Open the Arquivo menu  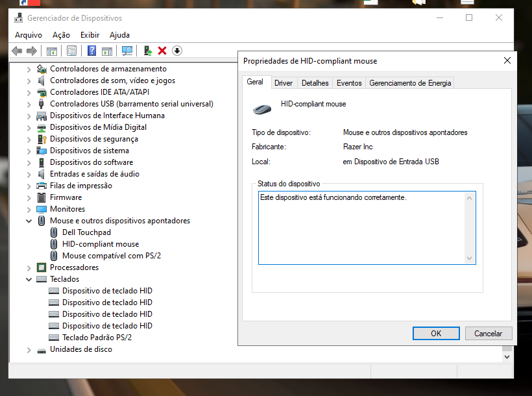point(29,35)
